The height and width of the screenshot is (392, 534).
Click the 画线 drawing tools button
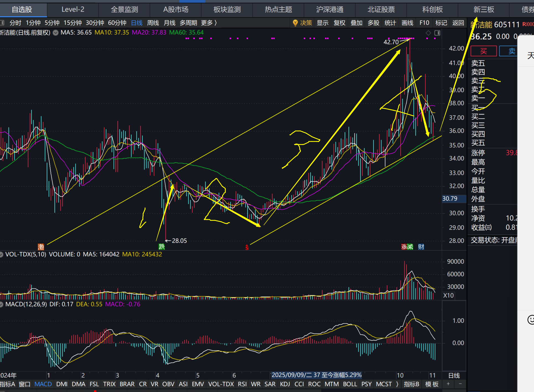point(407,23)
